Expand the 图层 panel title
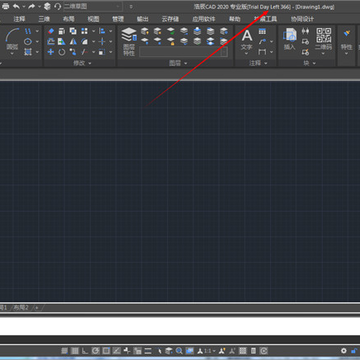This screenshot has height=360, width=360. click(x=178, y=63)
